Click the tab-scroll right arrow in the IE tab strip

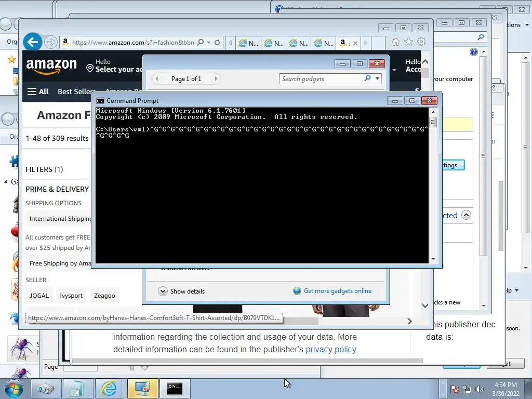(x=366, y=43)
